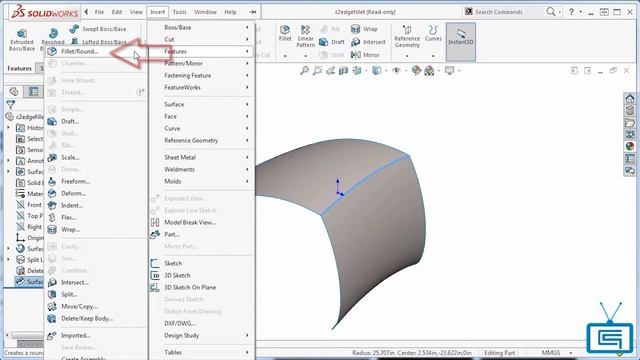
Task: Choose Indent... in the Features submenu
Action: [x=96, y=205]
